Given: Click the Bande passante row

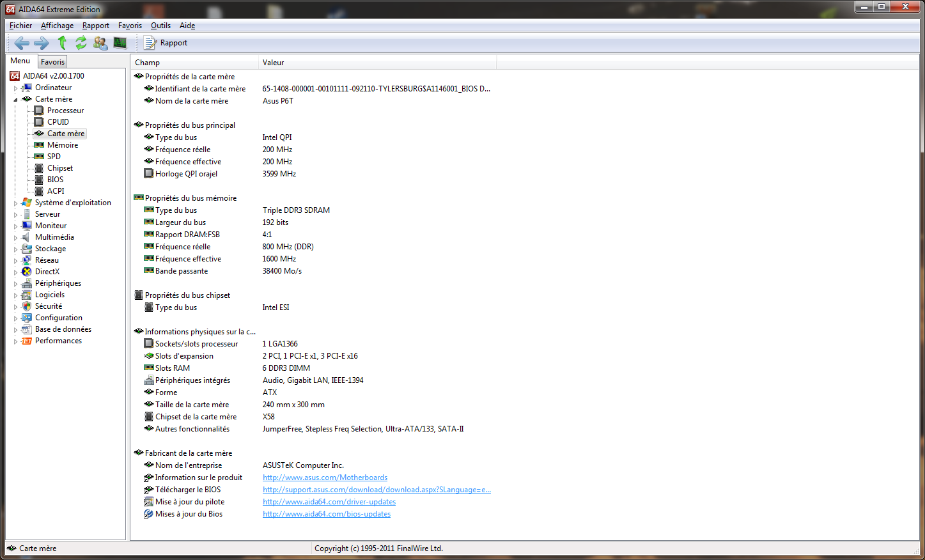Looking at the screenshot, I should coord(313,271).
